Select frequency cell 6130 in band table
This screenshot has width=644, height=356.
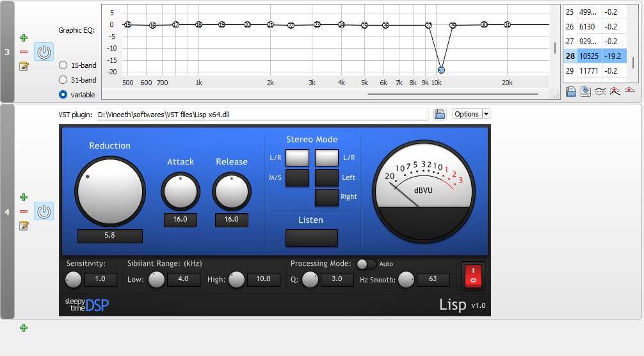click(590, 27)
